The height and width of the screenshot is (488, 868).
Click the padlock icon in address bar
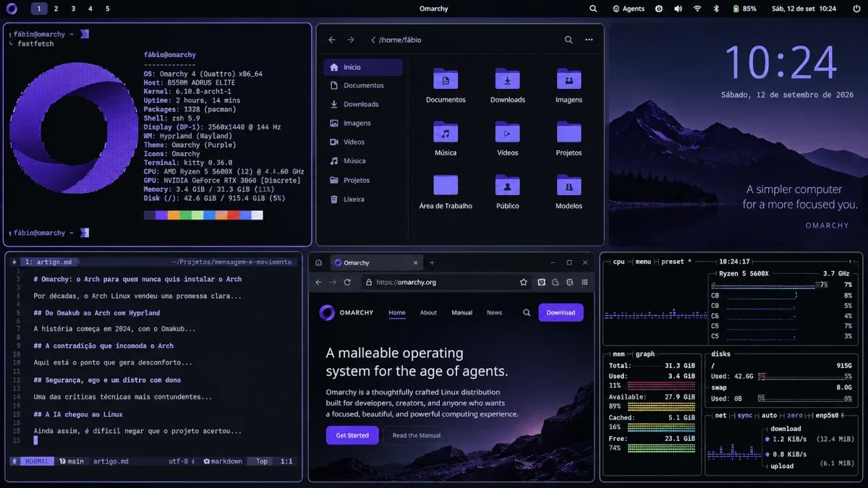click(x=369, y=282)
